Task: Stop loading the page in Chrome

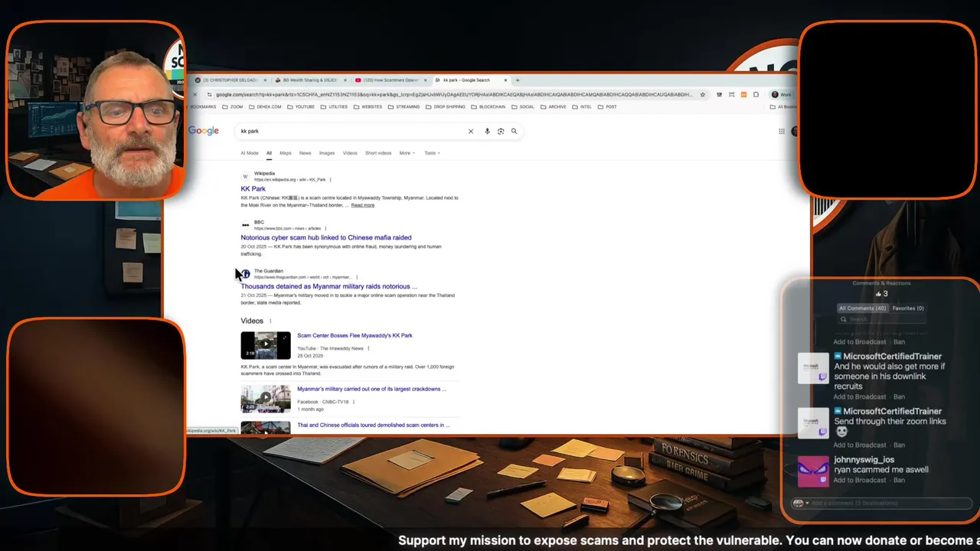Action: click(194, 95)
